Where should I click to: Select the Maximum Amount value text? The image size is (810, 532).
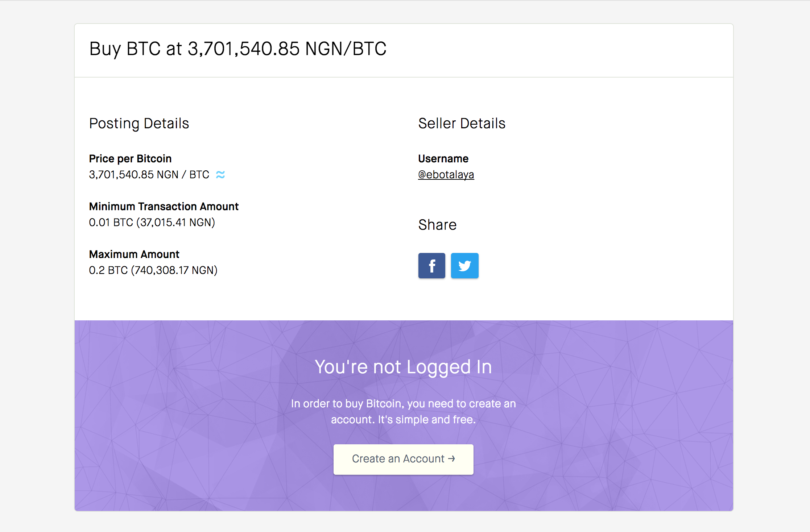click(x=153, y=270)
